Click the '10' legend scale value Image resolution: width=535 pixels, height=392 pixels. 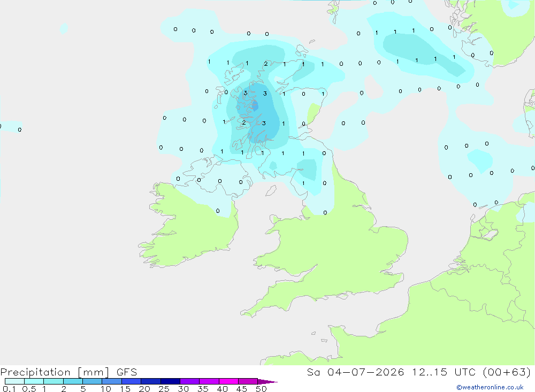click(106, 389)
